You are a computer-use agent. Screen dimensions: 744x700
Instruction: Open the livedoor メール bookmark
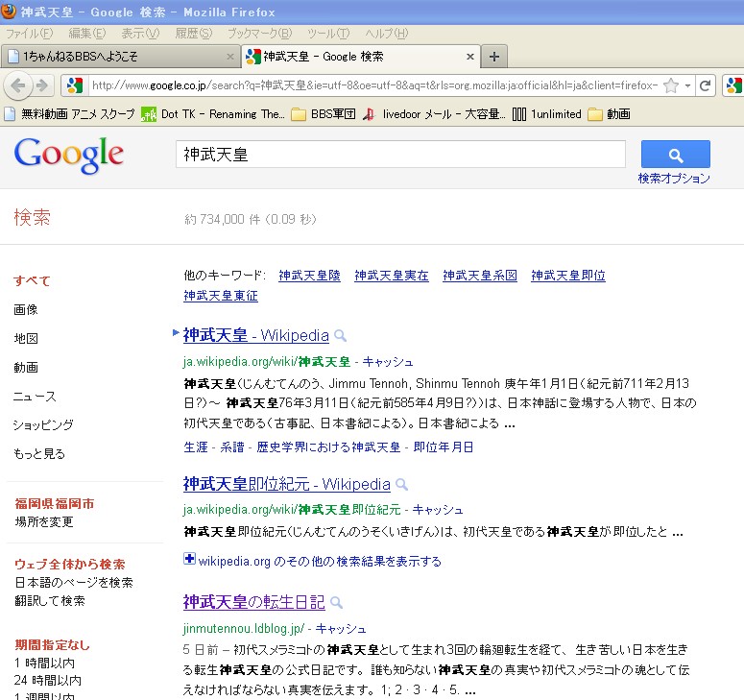pos(434,114)
